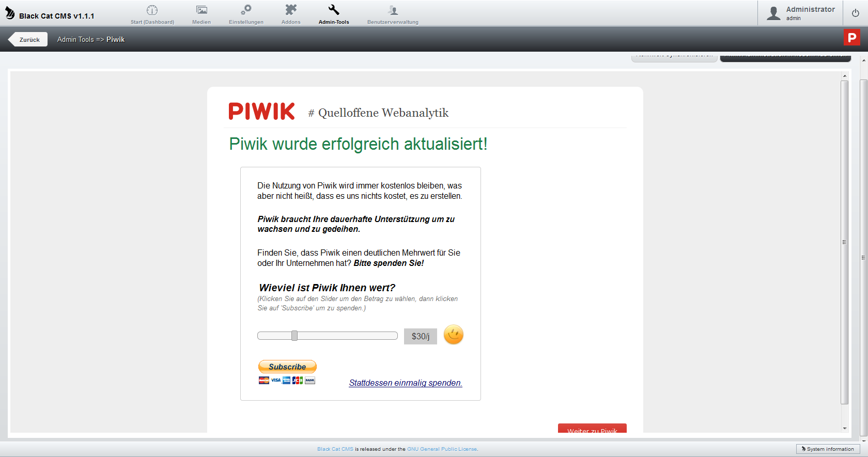This screenshot has height=457, width=868.
Task: Click the logout power icon
Action: tap(856, 13)
